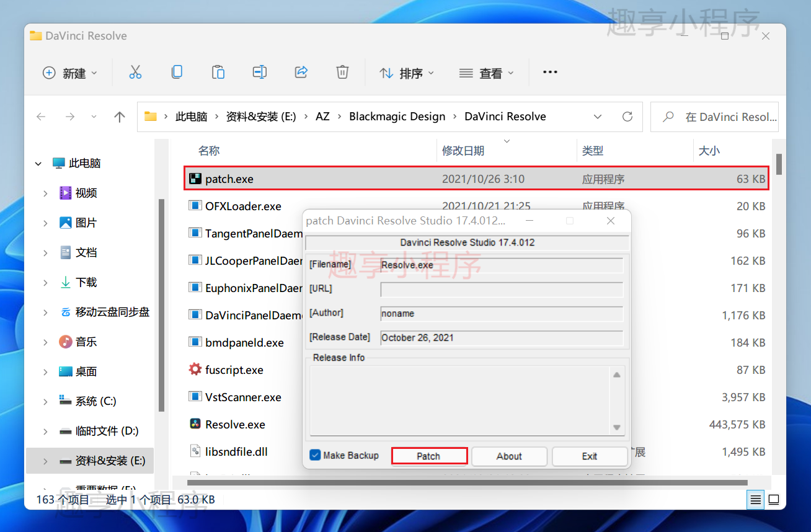The height and width of the screenshot is (532, 811).
Task: Switch to details view icon in status bar
Action: [755, 499]
